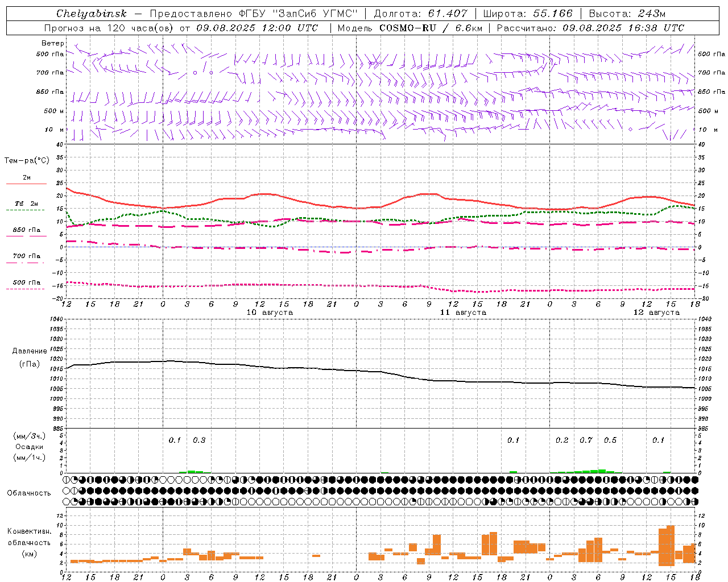Click the "Высота: 243м" value
This screenshot has width=728, height=582.
pyautogui.click(x=627, y=14)
